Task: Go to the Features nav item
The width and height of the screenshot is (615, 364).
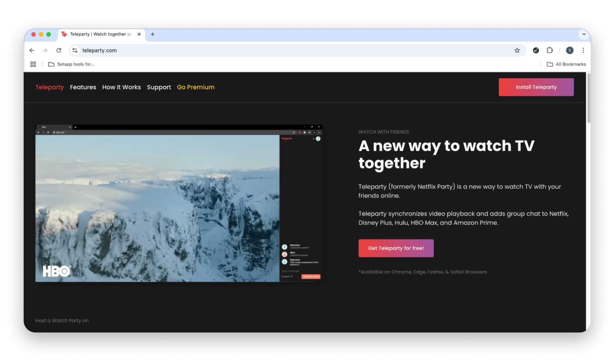Action: click(x=83, y=87)
